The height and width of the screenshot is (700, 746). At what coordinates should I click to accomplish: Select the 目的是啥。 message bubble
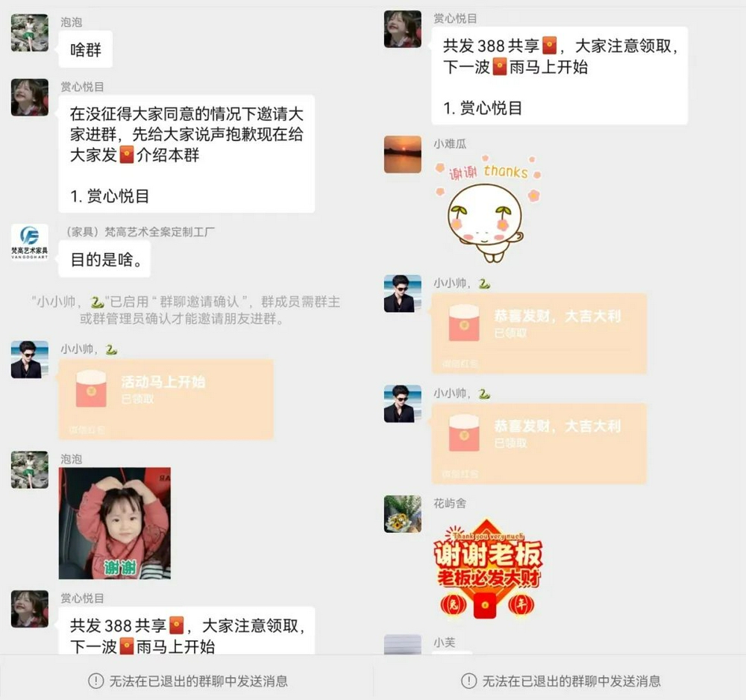click(104, 259)
